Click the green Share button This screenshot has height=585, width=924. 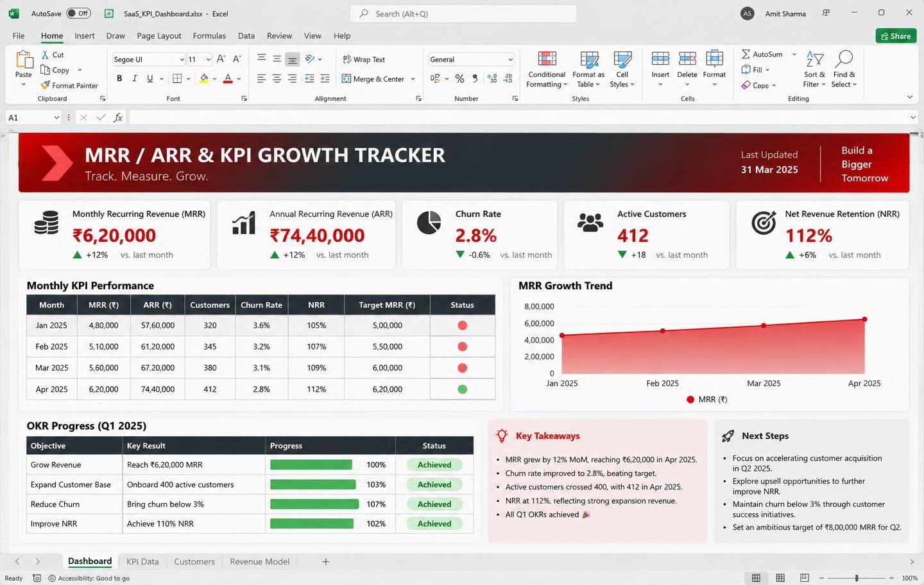tap(896, 36)
